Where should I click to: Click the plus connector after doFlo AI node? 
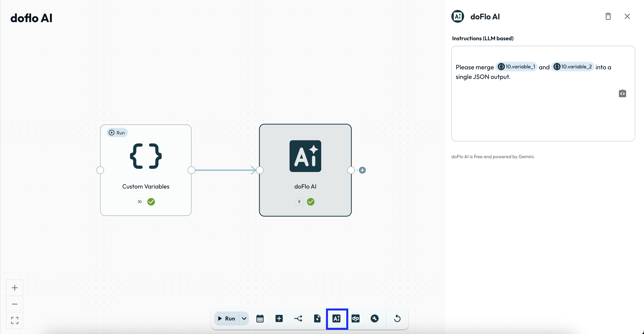(x=362, y=170)
